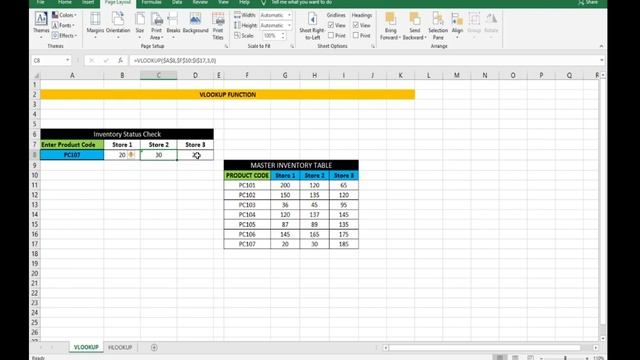This screenshot has height=360, width=640.
Task: Open the Group objects menu
Action: (474, 25)
